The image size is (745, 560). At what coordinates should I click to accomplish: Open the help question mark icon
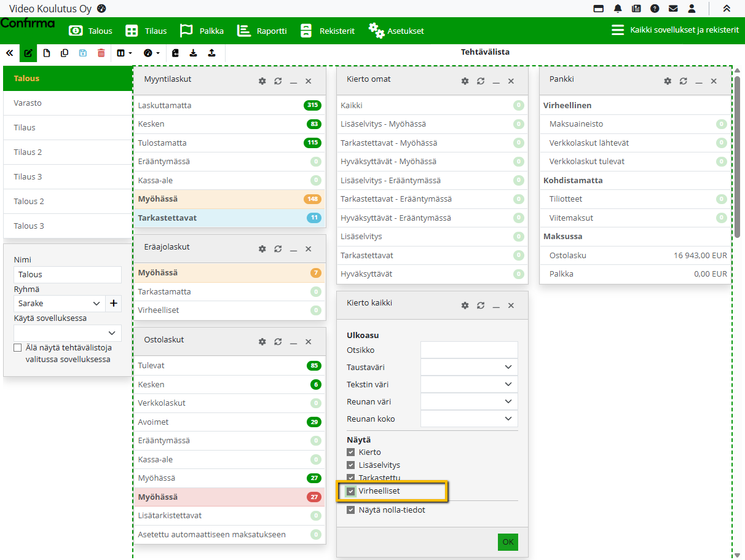tap(655, 9)
